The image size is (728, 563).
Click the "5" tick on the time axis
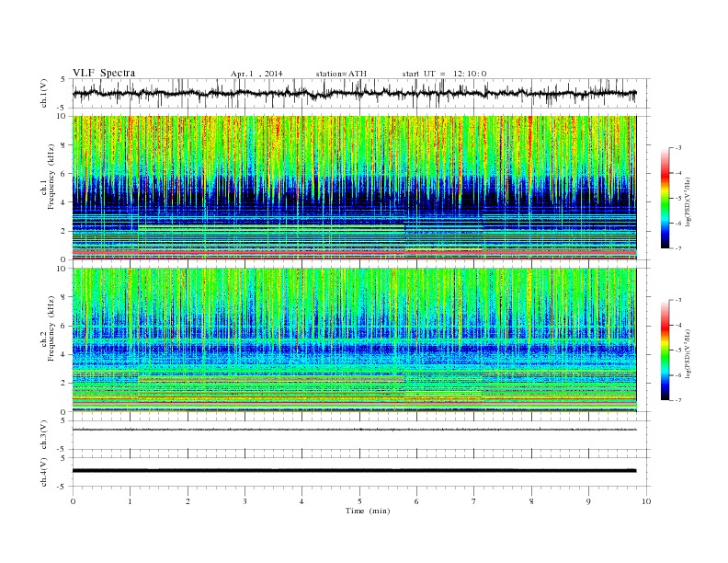tap(359, 501)
